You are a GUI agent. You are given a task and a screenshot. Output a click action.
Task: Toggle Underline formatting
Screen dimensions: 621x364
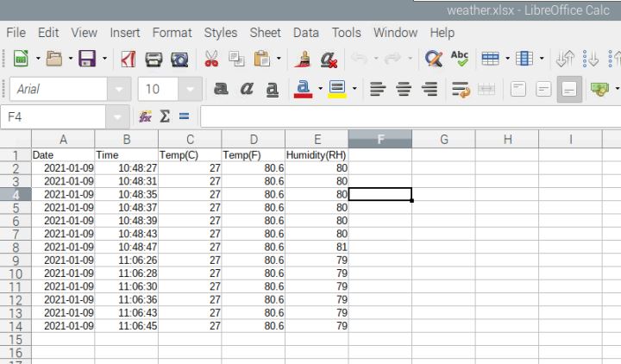[272, 89]
